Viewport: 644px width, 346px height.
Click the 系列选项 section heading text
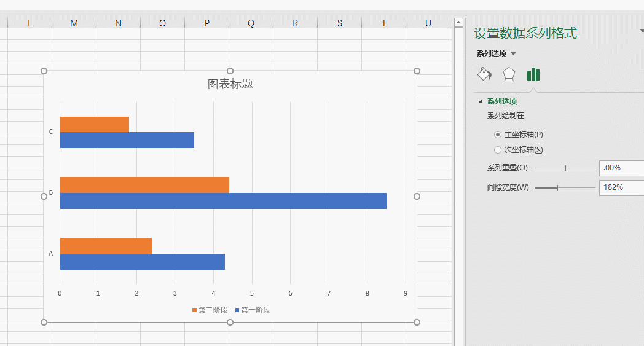(x=502, y=101)
